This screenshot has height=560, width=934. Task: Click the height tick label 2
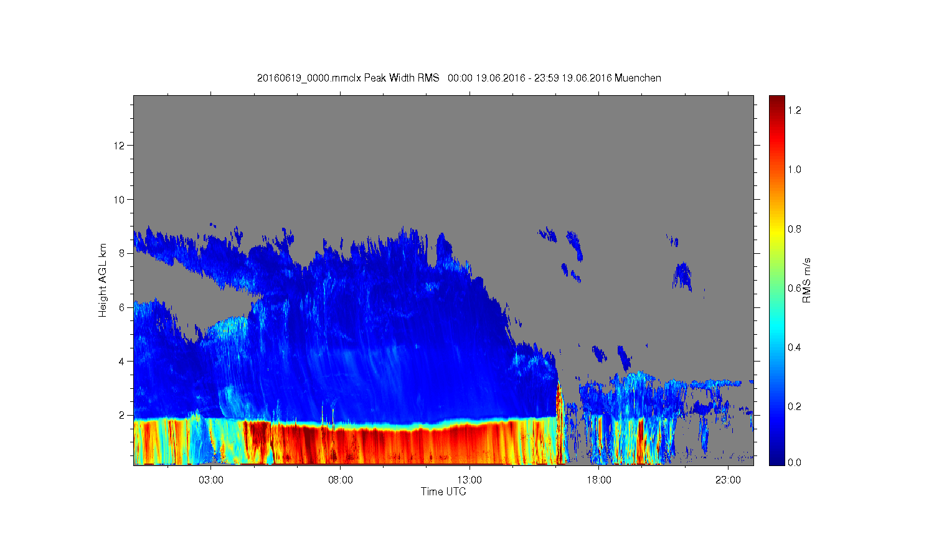point(122,415)
